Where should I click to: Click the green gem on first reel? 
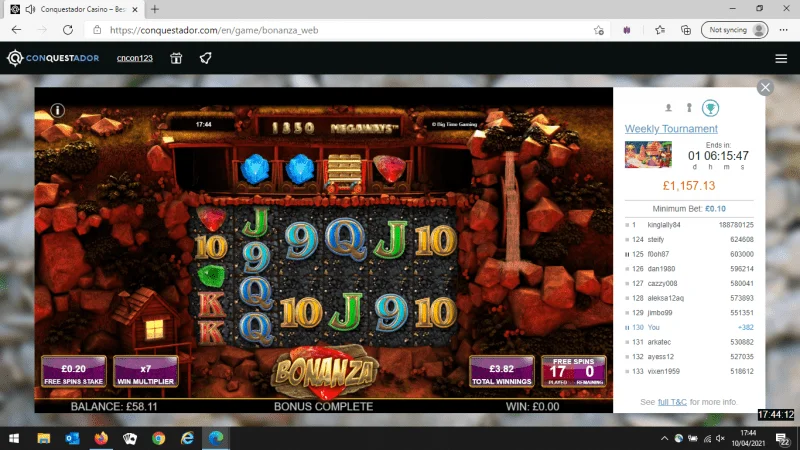coord(211,276)
